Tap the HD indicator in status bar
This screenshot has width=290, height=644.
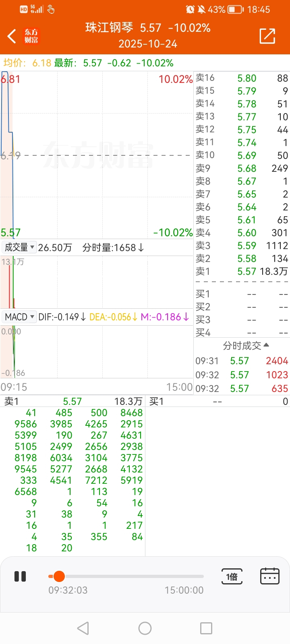[24, 9]
